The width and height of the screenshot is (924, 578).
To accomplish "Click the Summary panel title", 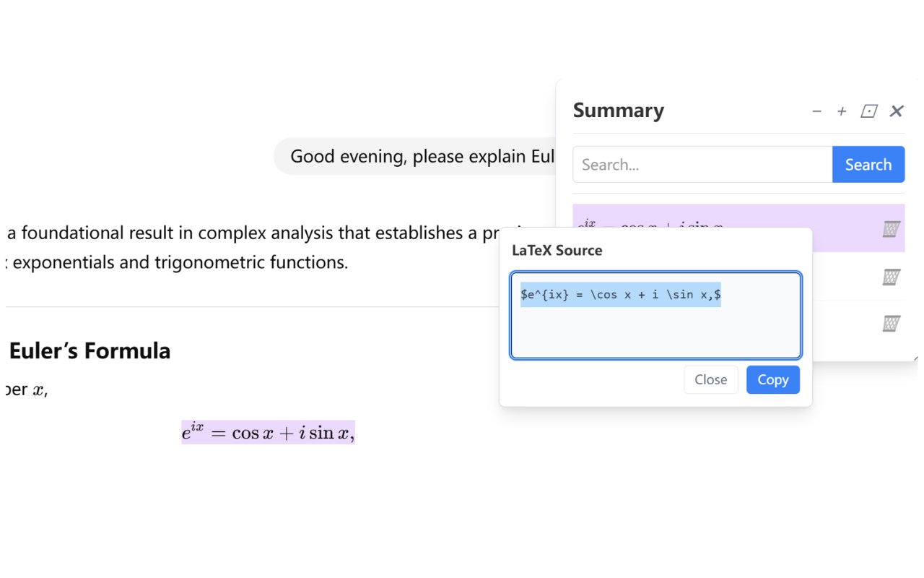I will (618, 111).
